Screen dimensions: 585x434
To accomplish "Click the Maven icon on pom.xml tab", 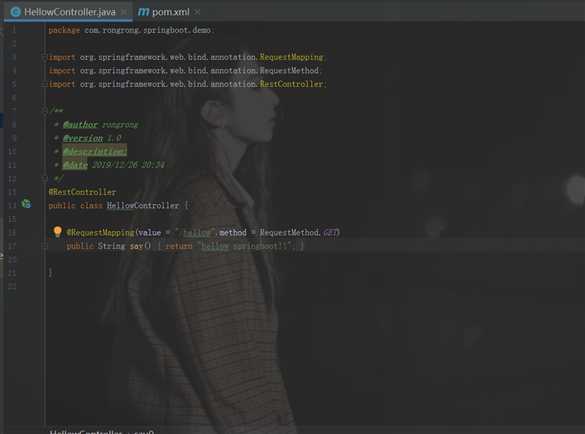I will click(143, 12).
